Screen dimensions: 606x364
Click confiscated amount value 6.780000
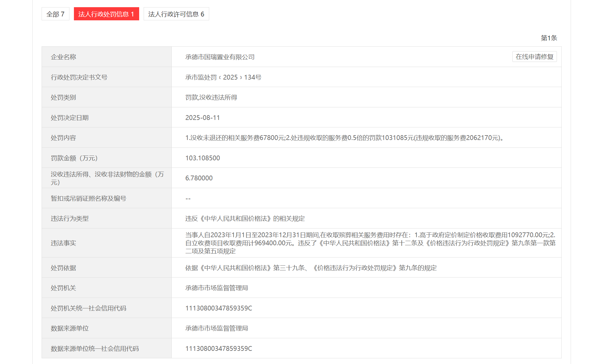tap(199, 178)
